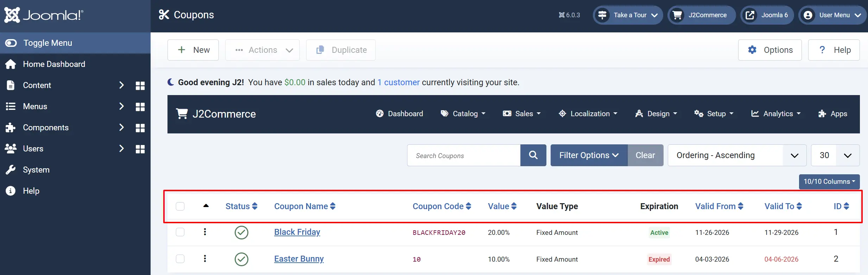
Task: Toggle the sidebar menu
Action: pos(75,43)
